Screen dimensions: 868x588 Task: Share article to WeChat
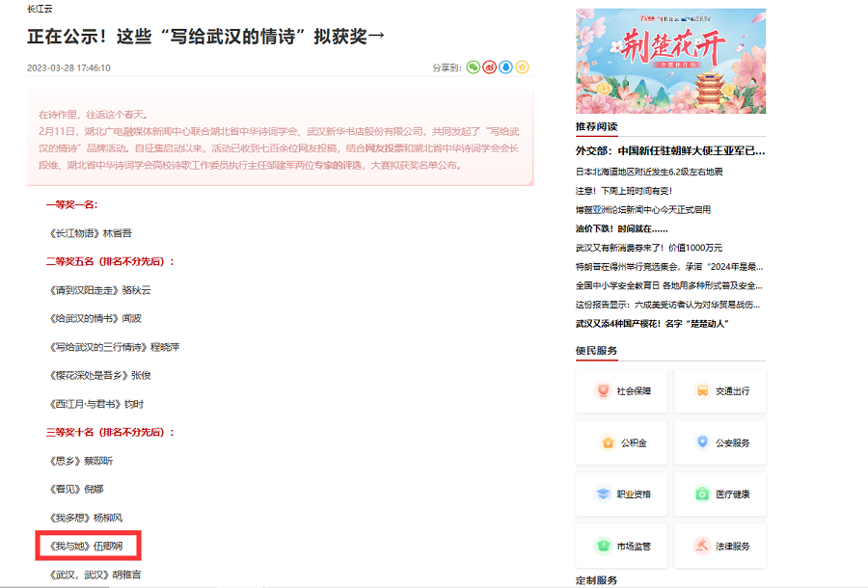tap(474, 67)
